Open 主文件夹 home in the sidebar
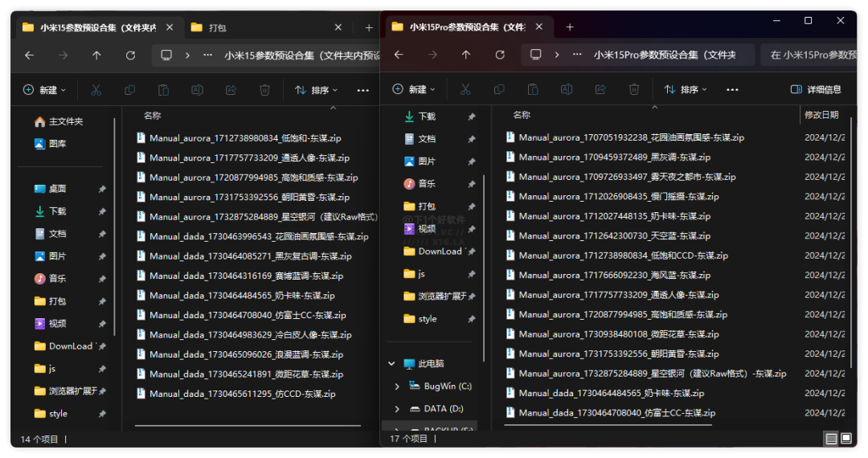Viewport: 868px width, 458px height. 65,121
